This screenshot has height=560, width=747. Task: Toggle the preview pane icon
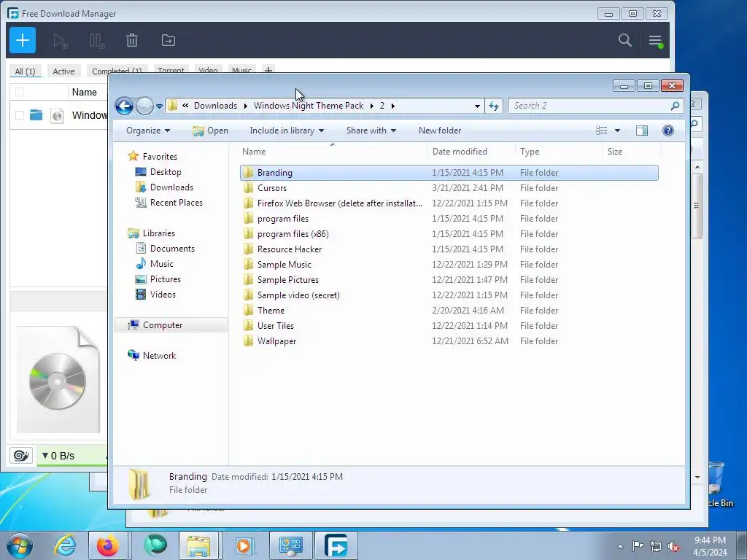coord(642,131)
